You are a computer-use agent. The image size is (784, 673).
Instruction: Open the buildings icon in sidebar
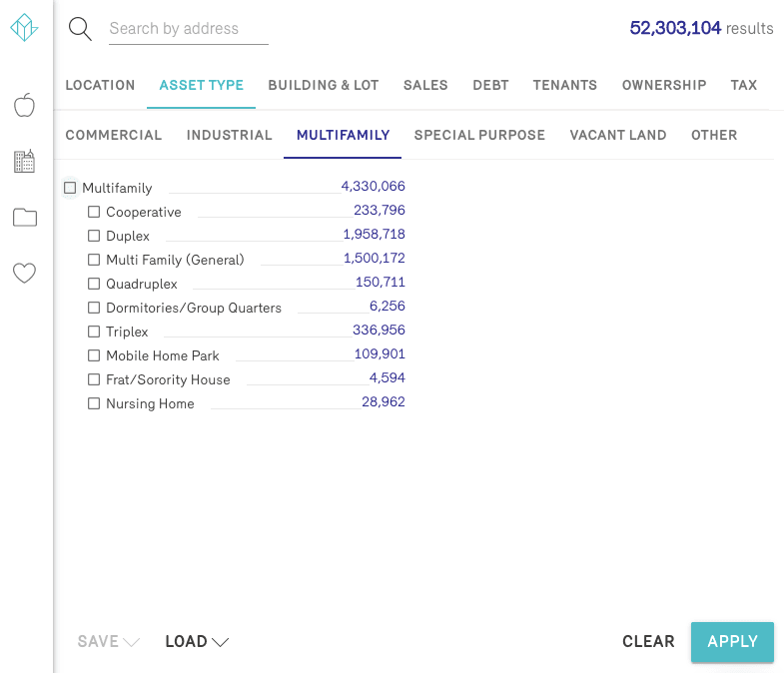point(24,161)
